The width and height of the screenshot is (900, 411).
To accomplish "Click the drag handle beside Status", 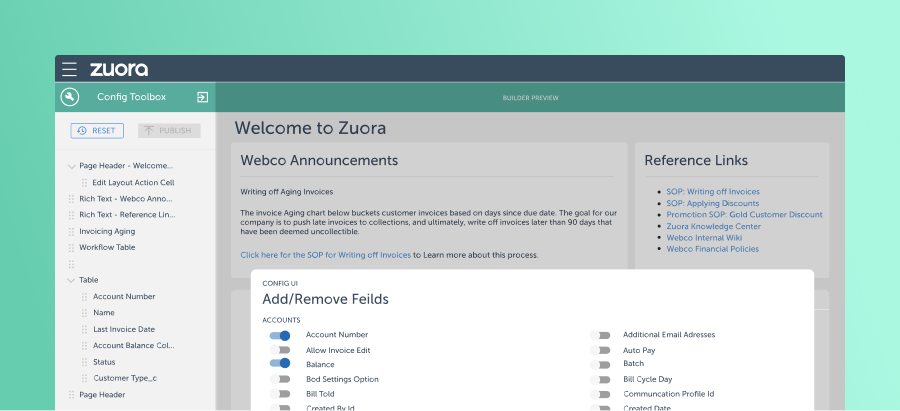I will [84, 362].
